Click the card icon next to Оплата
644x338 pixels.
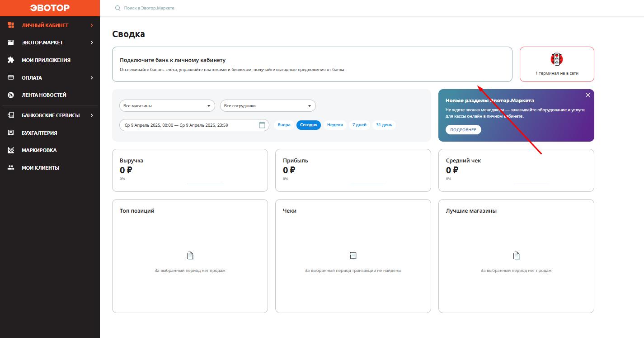tap(11, 78)
